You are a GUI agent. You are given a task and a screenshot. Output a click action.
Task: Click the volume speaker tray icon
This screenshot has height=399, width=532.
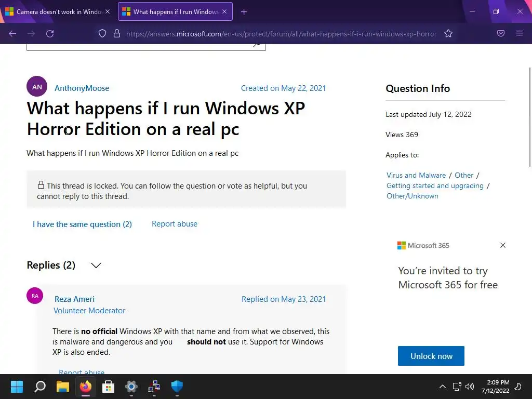coord(470,387)
